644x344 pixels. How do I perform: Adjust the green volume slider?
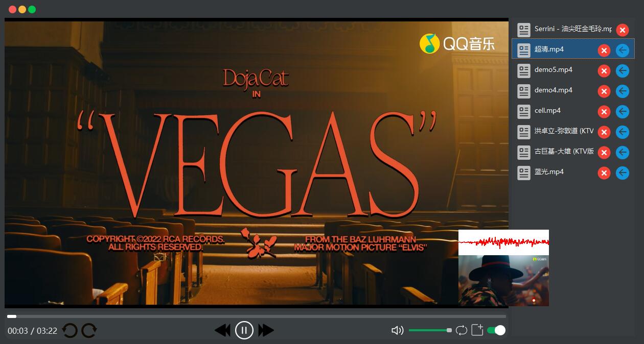pyautogui.click(x=430, y=330)
